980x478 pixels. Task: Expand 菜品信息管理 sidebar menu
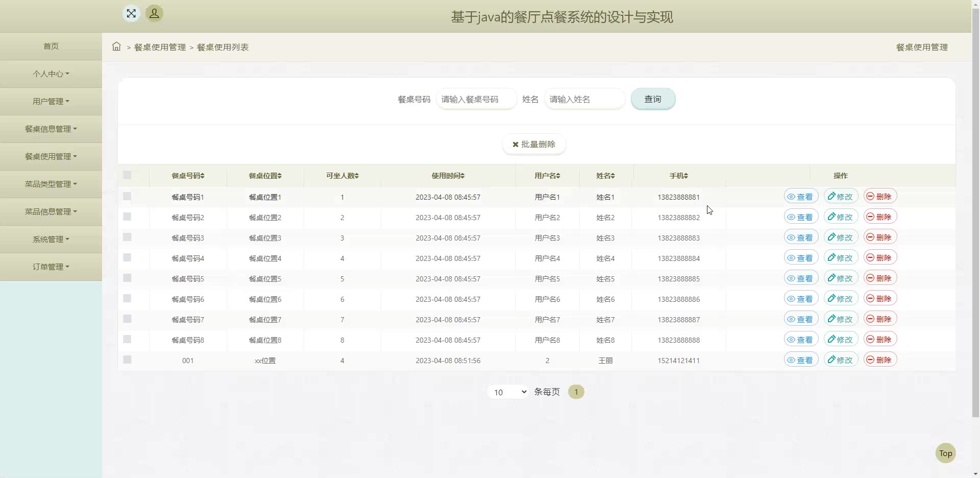click(51, 212)
